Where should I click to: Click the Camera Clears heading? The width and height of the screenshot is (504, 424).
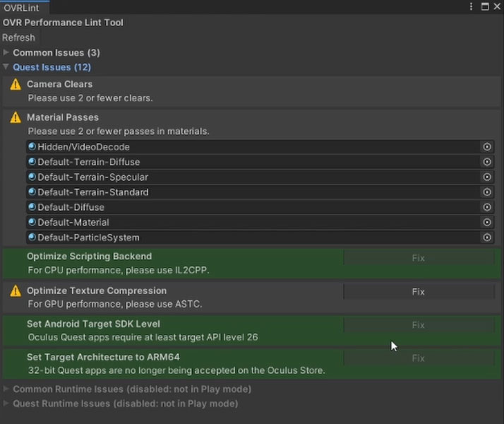pyautogui.click(x=59, y=84)
